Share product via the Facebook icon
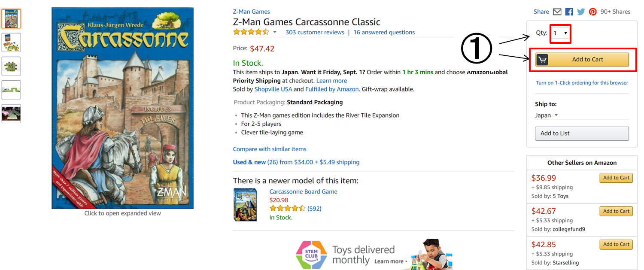This screenshot has width=644, height=270. tap(569, 12)
